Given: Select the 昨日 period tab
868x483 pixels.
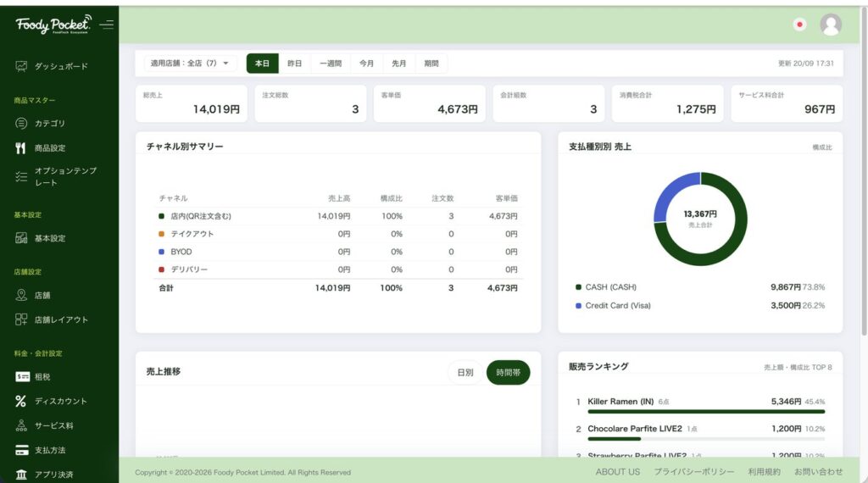Looking at the screenshot, I should 294,63.
